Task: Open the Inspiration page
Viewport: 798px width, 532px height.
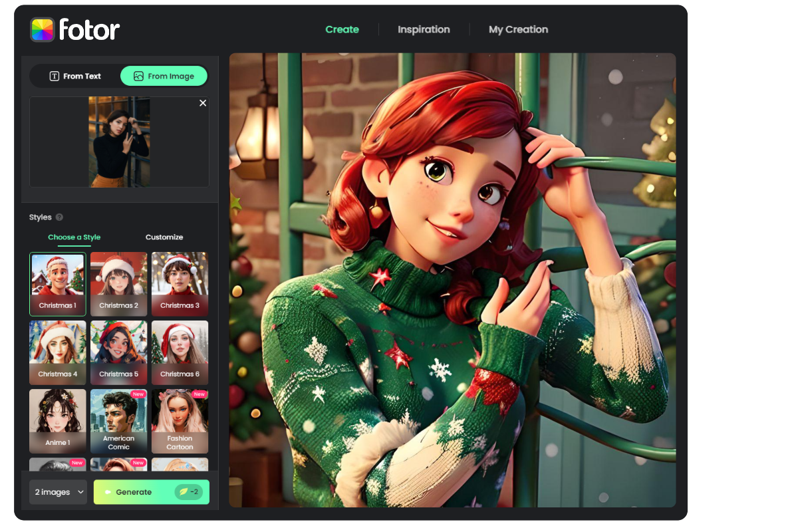Action: click(424, 29)
